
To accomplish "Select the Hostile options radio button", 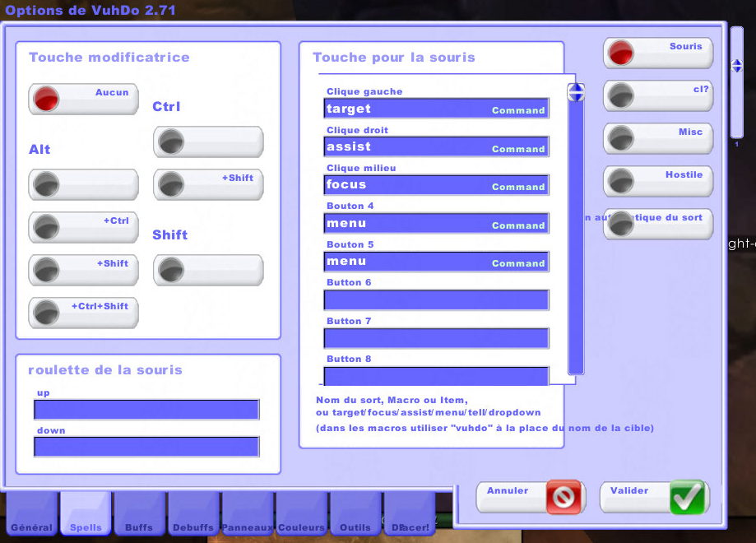I will [658, 181].
